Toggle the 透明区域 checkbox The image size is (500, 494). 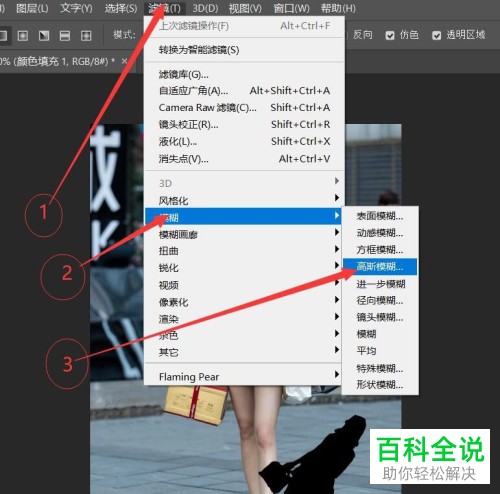point(436,35)
